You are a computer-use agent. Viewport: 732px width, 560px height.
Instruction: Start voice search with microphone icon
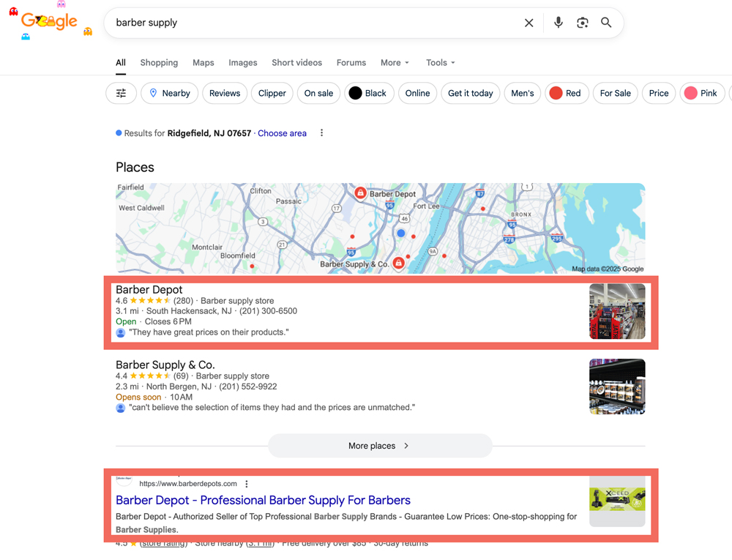pos(559,23)
